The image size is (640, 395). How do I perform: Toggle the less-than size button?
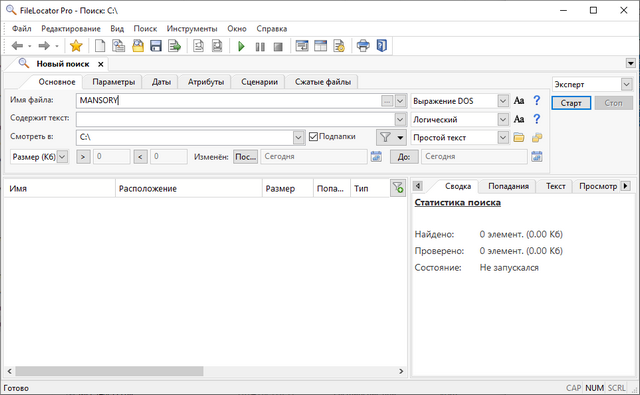click(140, 157)
